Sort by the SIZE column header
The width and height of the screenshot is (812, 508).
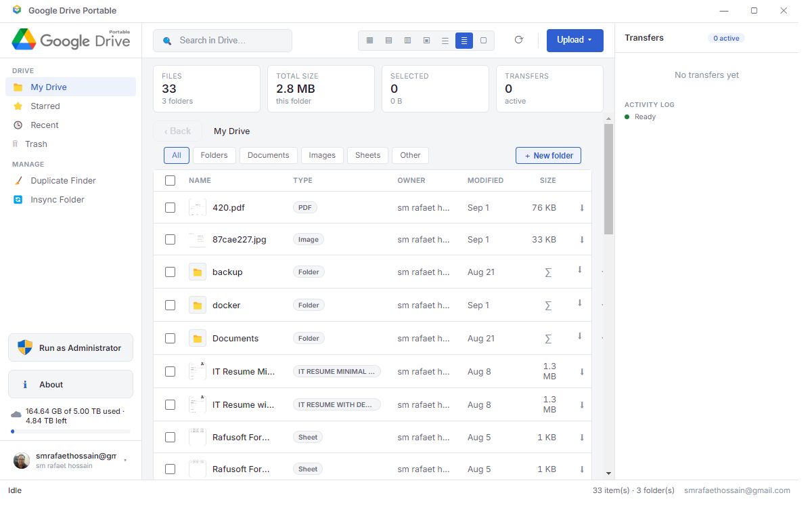(x=548, y=181)
